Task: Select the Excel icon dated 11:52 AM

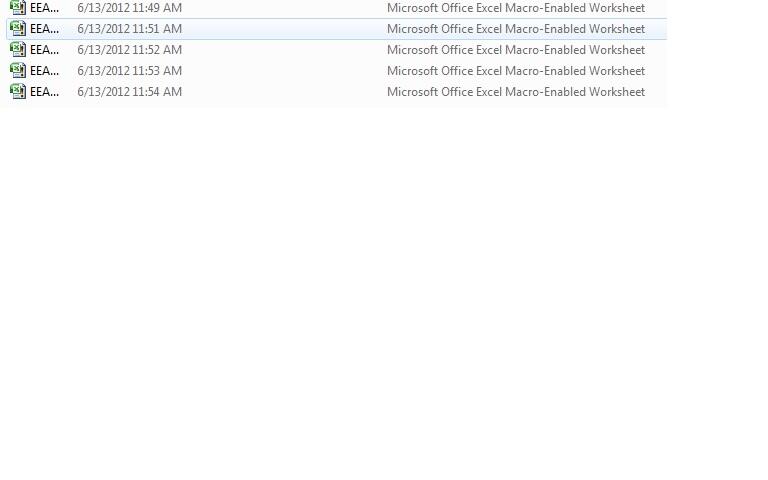Action: 18,49
